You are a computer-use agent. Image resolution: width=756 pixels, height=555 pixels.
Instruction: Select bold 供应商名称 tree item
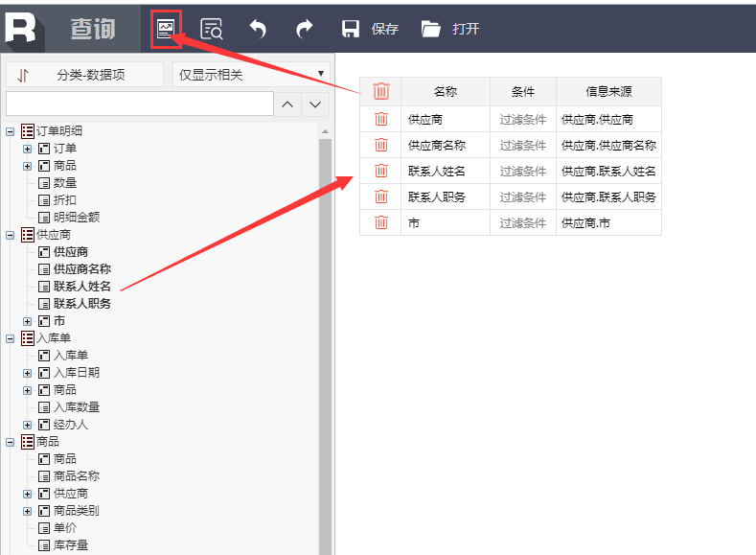tap(82, 269)
